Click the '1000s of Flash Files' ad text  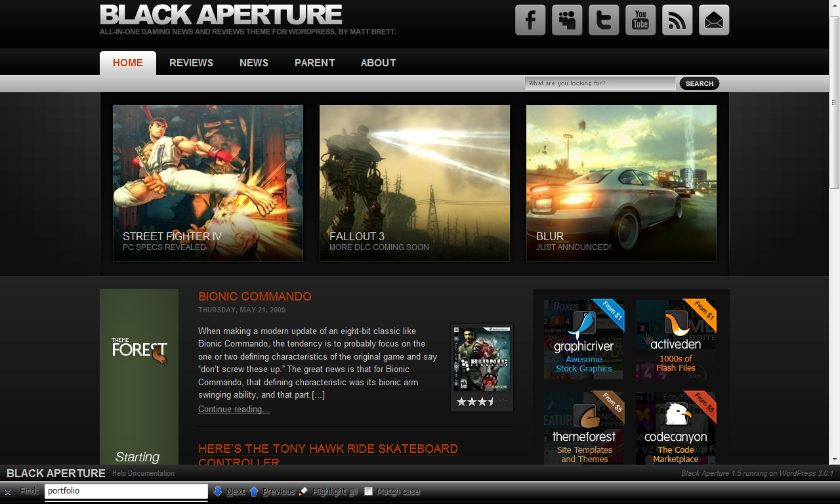[x=676, y=364]
